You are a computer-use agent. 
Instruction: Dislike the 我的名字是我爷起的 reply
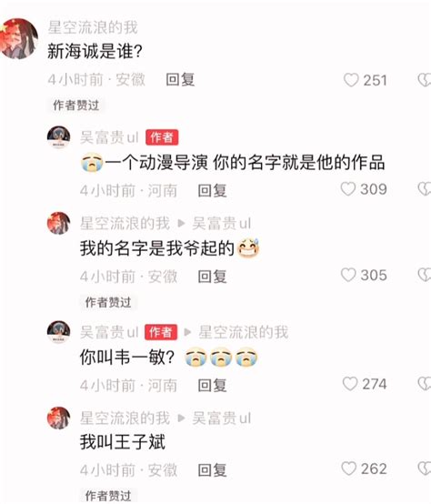coord(425,275)
